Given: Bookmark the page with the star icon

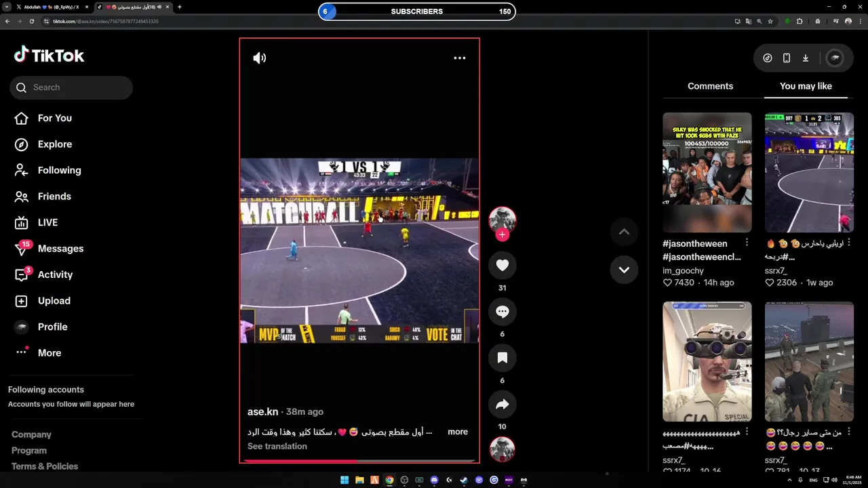Looking at the screenshot, I should 770,21.
